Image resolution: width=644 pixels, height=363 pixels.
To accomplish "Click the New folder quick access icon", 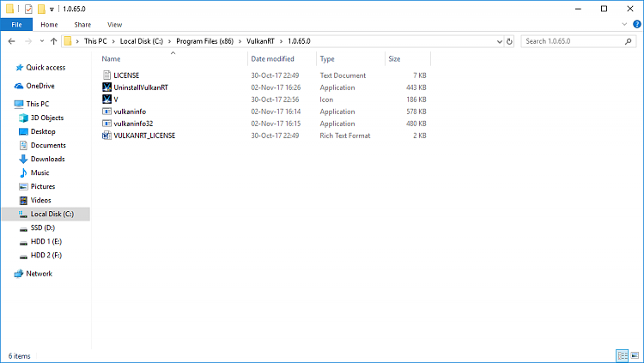I will click(41, 9).
